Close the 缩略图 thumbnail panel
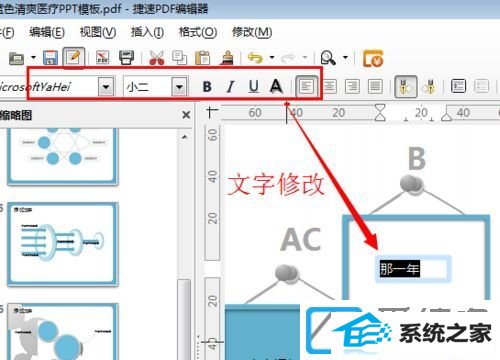Viewport: 500px width, 360px height. tap(186, 115)
